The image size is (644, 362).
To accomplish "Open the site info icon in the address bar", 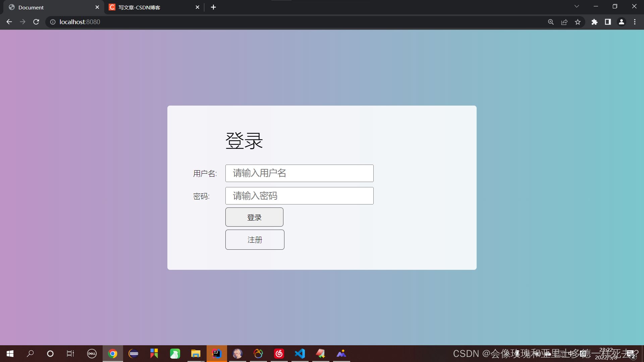I will pos(53,22).
